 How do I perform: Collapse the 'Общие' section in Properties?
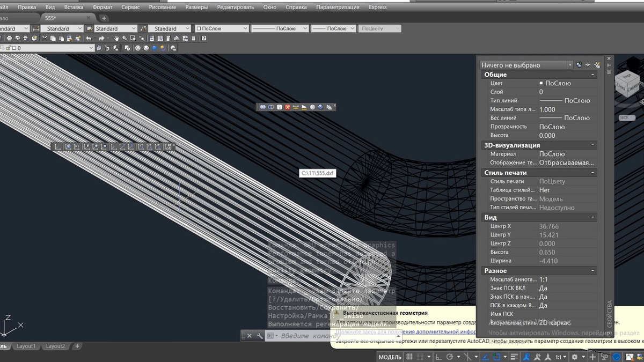pyautogui.click(x=593, y=75)
